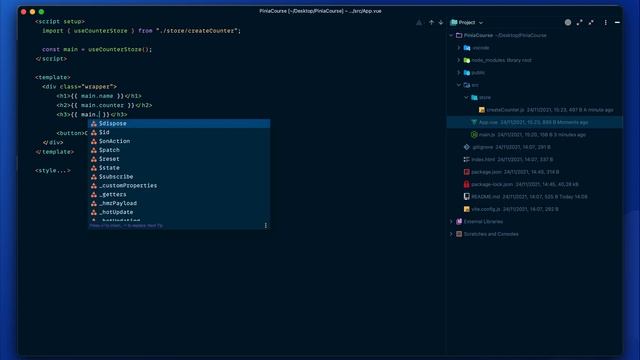Click Collapse All in Project panel
The height and width of the screenshot is (360, 640).
coord(591,22)
